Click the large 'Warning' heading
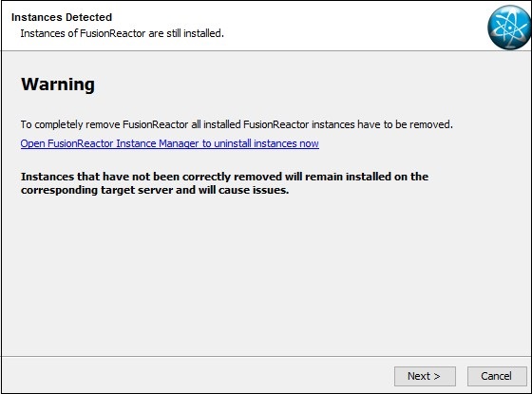The width and height of the screenshot is (532, 394). point(58,84)
